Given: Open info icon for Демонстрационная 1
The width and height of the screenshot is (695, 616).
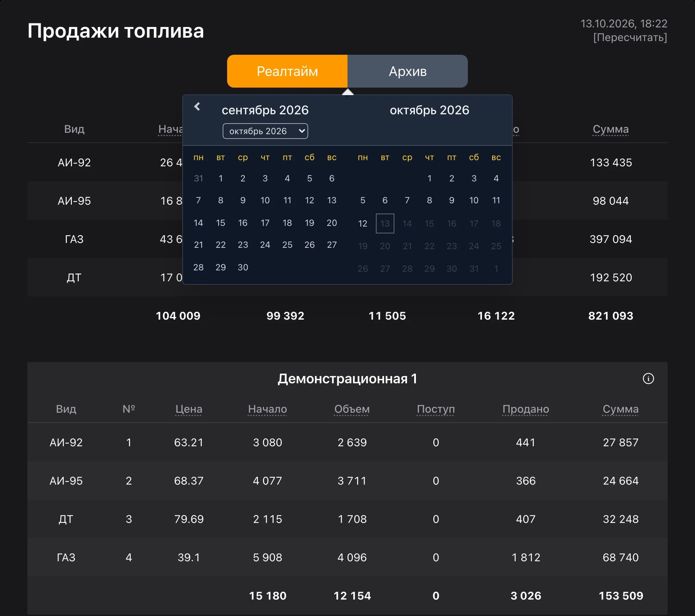Looking at the screenshot, I should 648,378.
